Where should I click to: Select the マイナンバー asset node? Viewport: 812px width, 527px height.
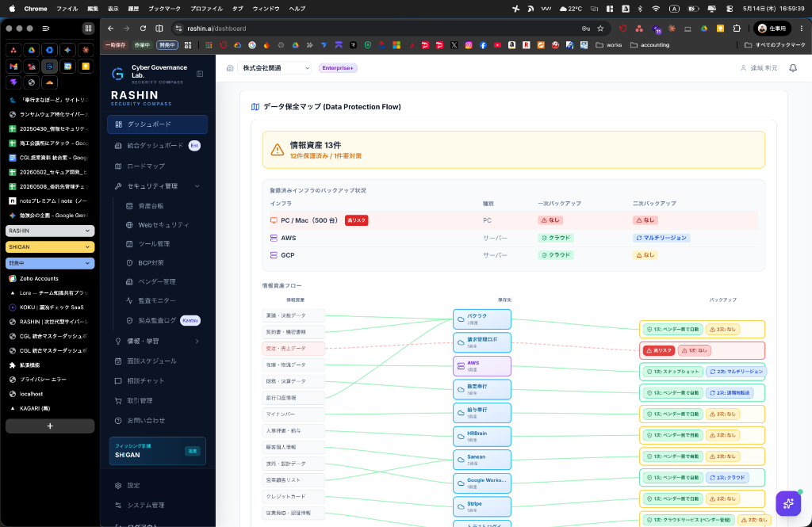[x=293, y=414]
